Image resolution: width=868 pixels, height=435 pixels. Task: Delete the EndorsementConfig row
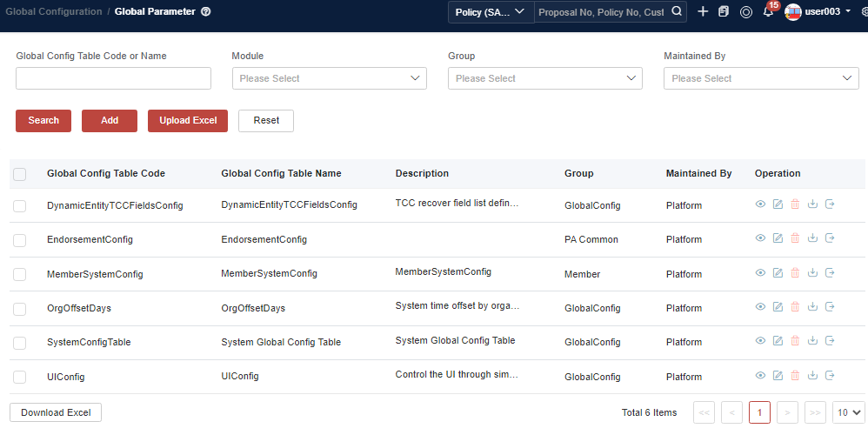[x=795, y=238]
